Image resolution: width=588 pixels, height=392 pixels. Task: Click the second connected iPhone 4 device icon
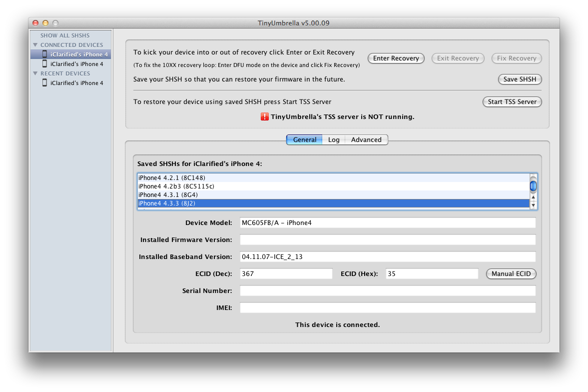pos(44,64)
